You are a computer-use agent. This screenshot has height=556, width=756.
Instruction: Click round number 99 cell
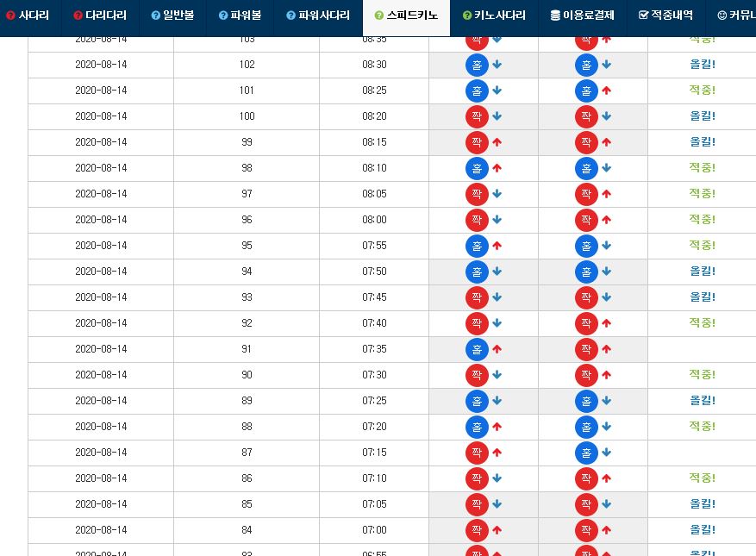(247, 142)
